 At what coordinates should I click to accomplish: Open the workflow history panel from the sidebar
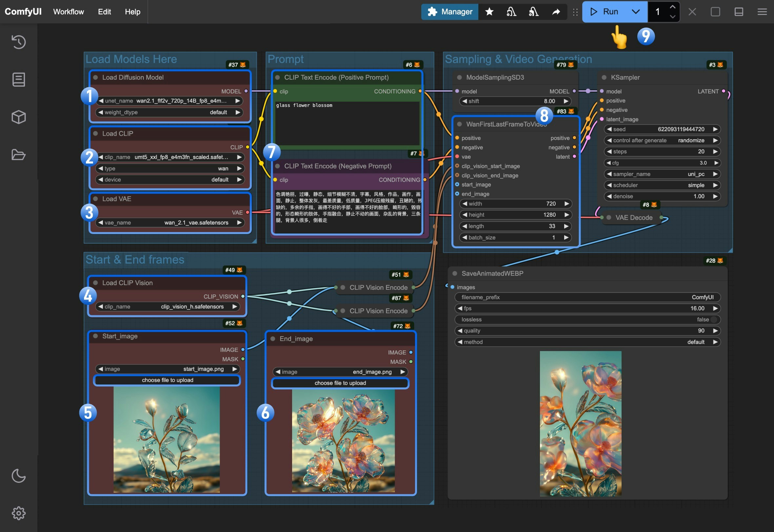click(19, 42)
